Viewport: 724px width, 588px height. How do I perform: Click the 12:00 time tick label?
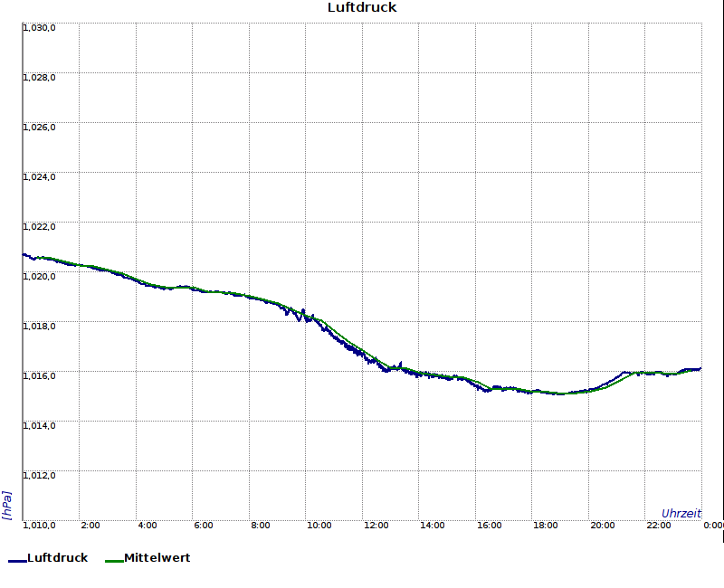376,526
